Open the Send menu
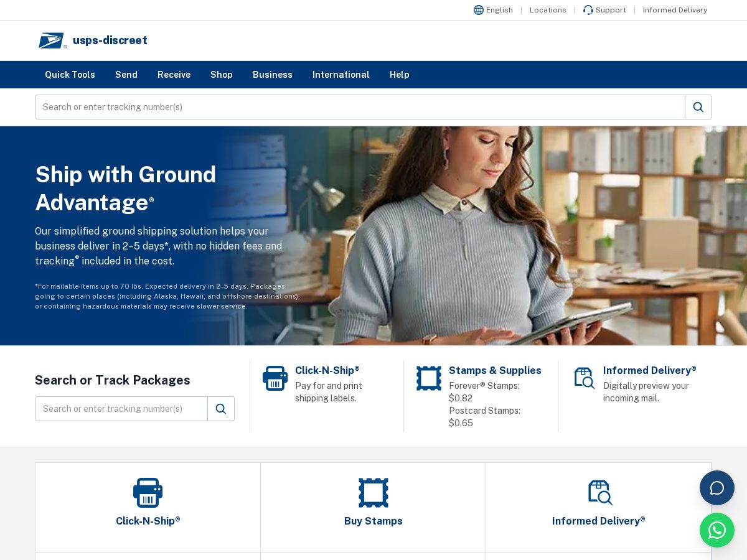Viewport: 747px width, 560px height. click(126, 75)
